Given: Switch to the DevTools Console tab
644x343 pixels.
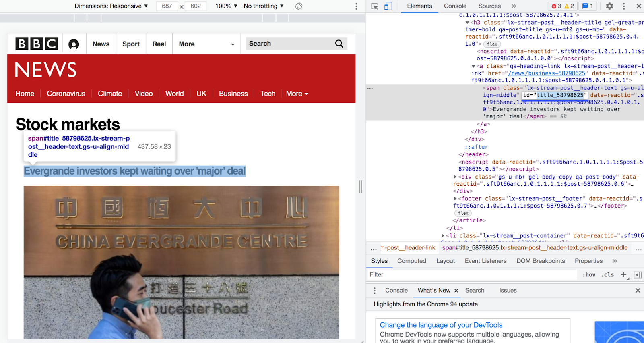Looking at the screenshot, I should [455, 6].
